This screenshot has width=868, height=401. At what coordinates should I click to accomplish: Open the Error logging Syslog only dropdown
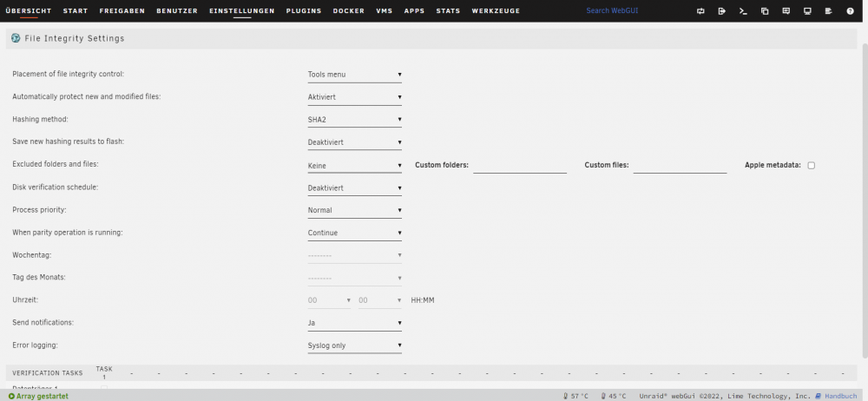pos(355,345)
